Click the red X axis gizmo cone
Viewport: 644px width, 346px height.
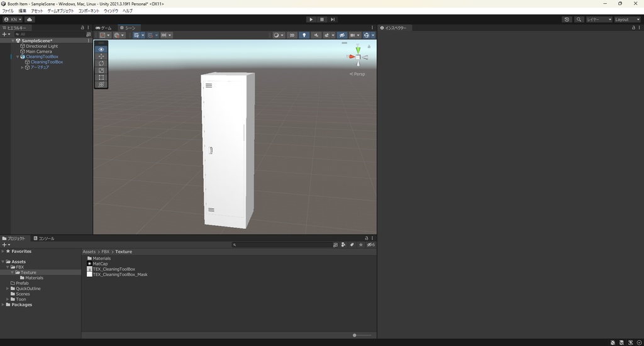[x=352, y=57]
